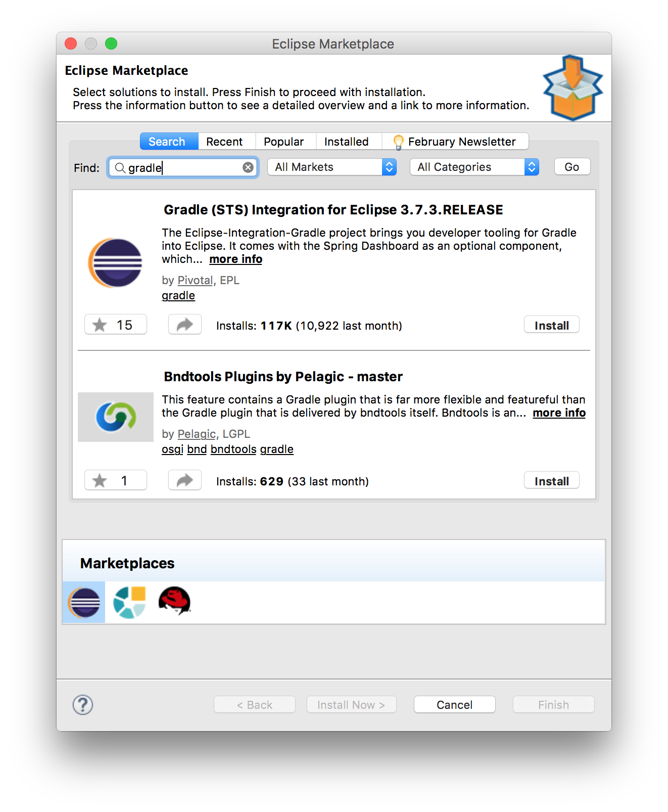The width and height of the screenshot is (668, 812).
Task: Focus the Find search field
Action: click(183, 167)
